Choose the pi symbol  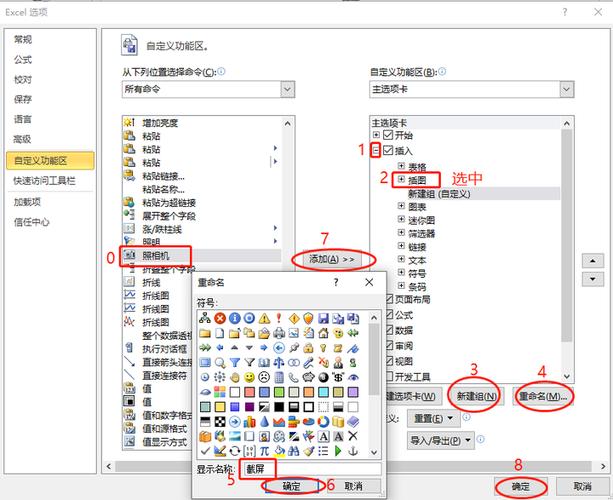coord(264,451)
